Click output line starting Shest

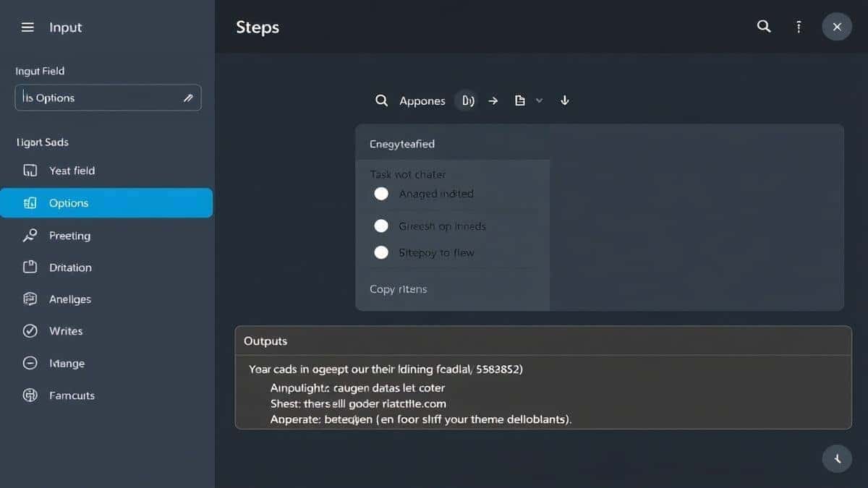point(358,403)
